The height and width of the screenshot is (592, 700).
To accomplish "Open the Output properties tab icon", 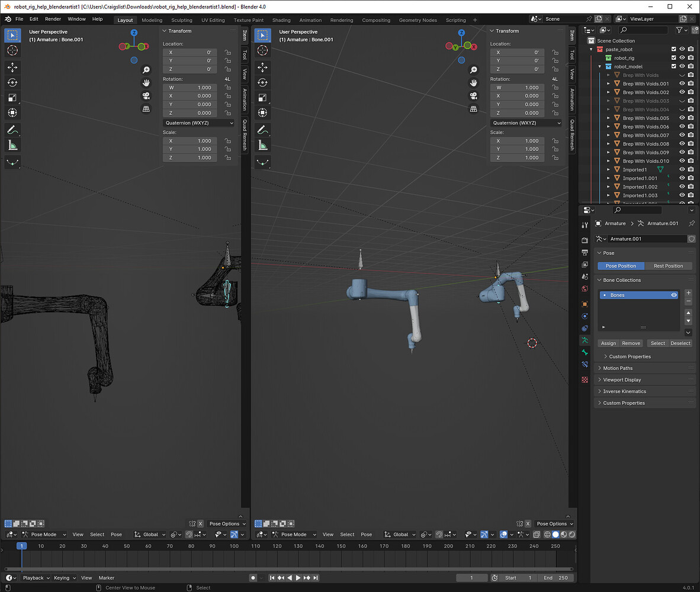I will (x=585, y=253).
